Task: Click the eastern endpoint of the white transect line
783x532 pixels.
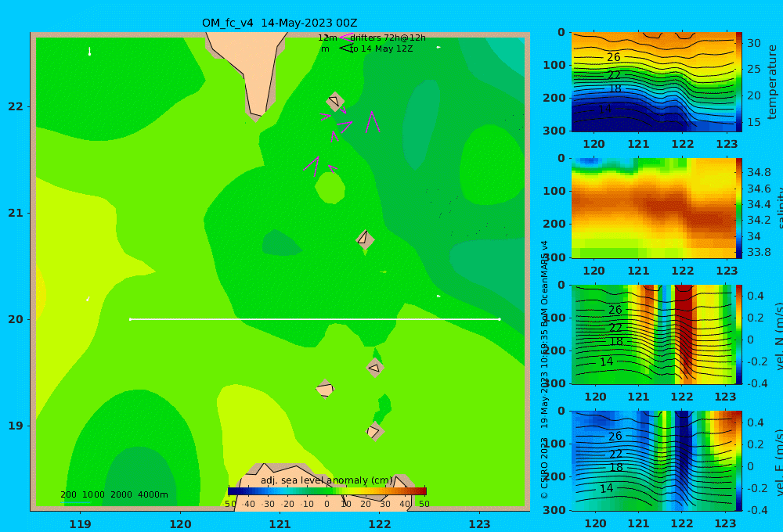Action: [x=500, y=319]
